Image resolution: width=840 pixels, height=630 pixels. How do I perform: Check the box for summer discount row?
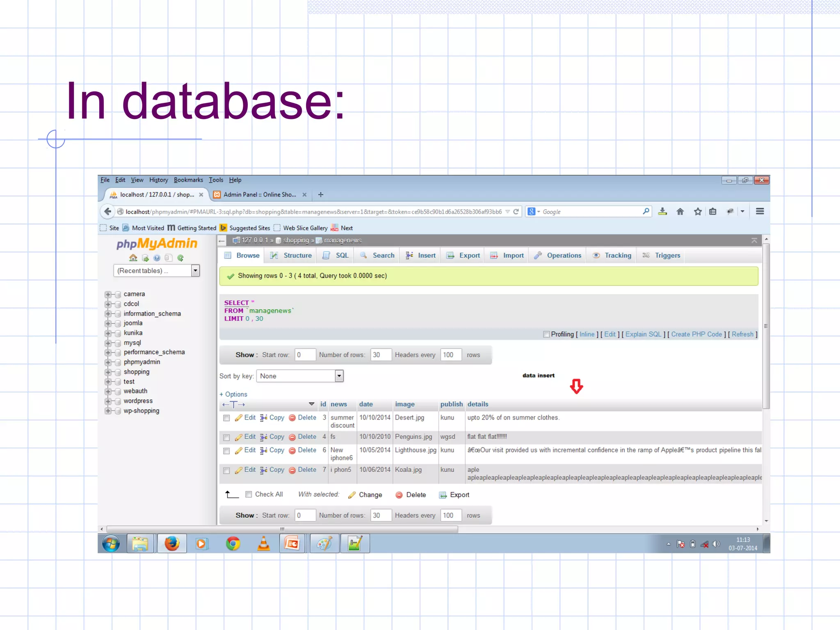tap(226, 418)
